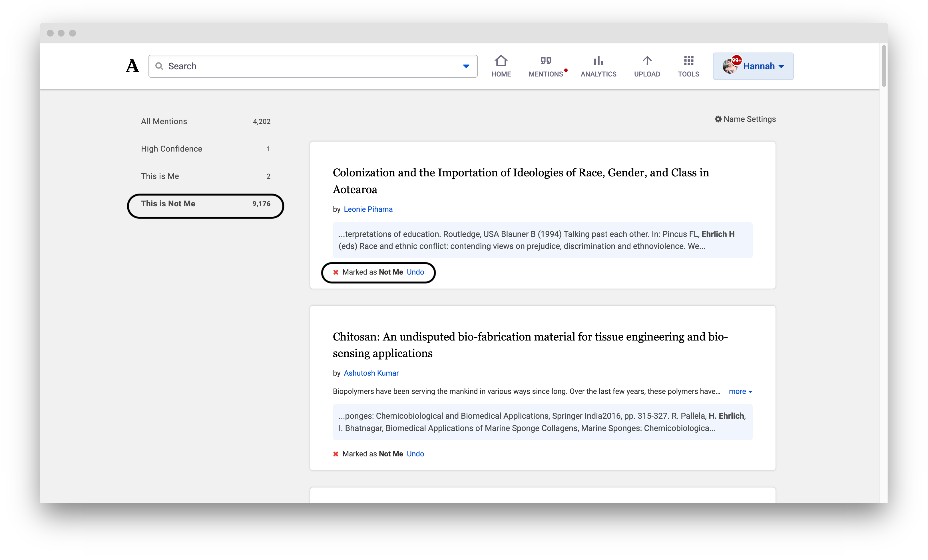Screen dimensions: 928x560
Task: Undo marking the Colonization paper as Not Me
Action: pos(415,271)
